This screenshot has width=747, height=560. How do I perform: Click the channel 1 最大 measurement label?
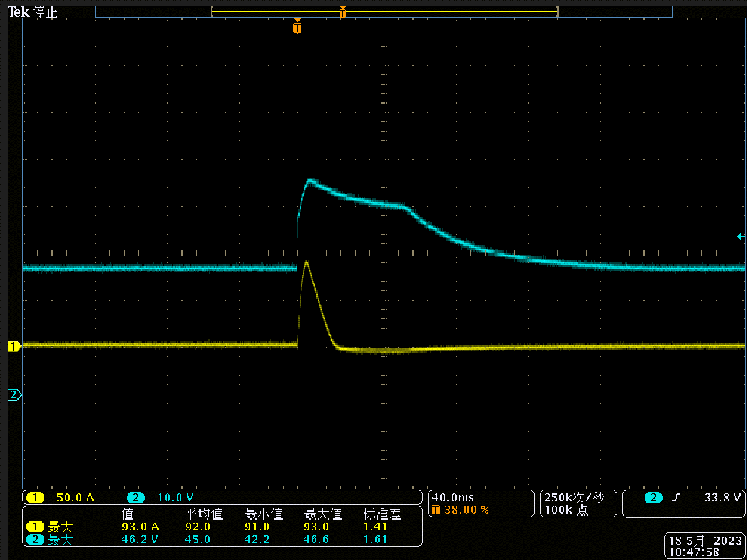coord(60,527)
